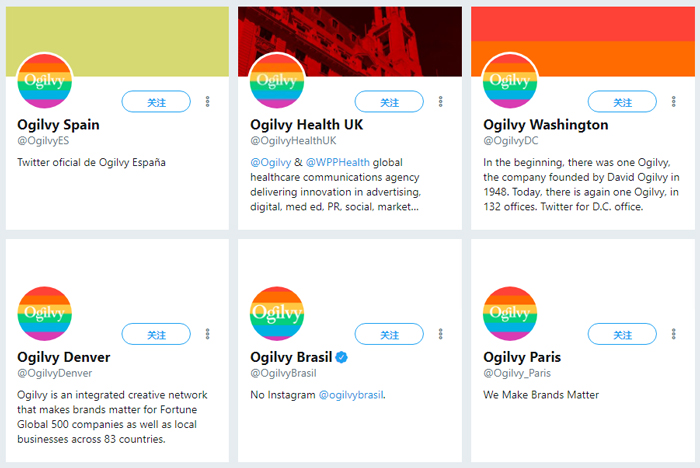Click the Ogilvy Paris avatar
Viewport: 700px width, 468px height.
[x=510, y=313]
